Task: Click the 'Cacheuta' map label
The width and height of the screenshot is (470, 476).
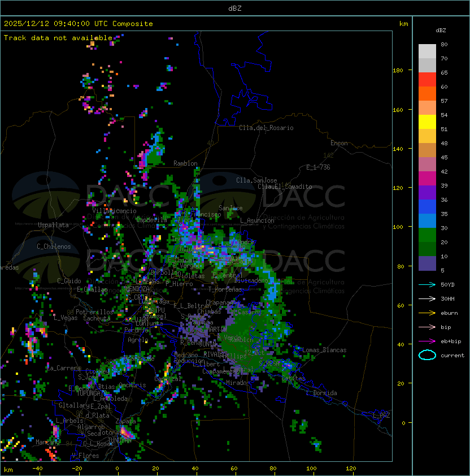Action: [97, 318]
